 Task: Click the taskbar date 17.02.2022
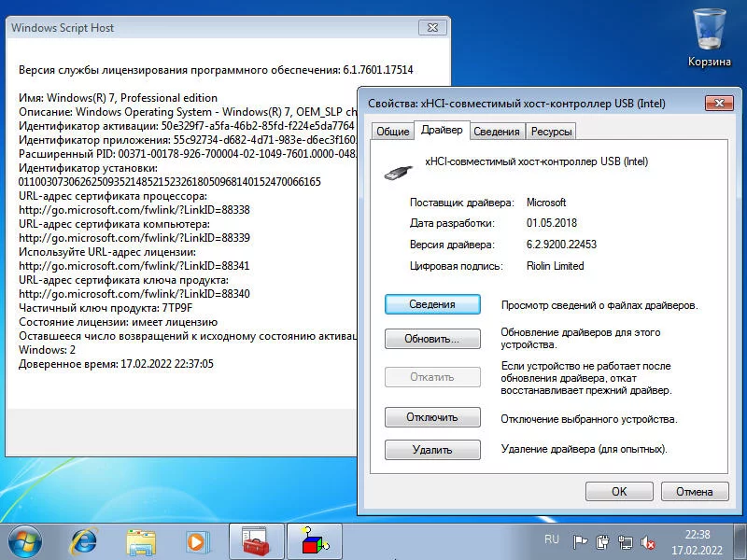click(697, 550)
